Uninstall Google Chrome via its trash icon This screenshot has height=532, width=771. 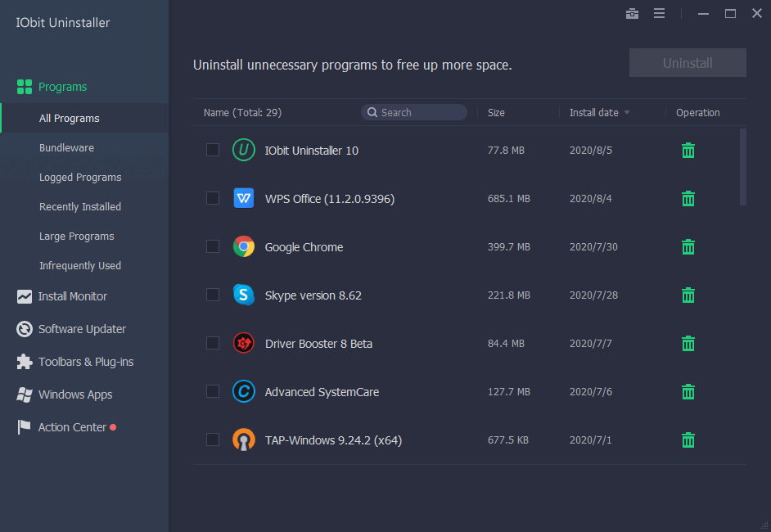coord(688,247)
